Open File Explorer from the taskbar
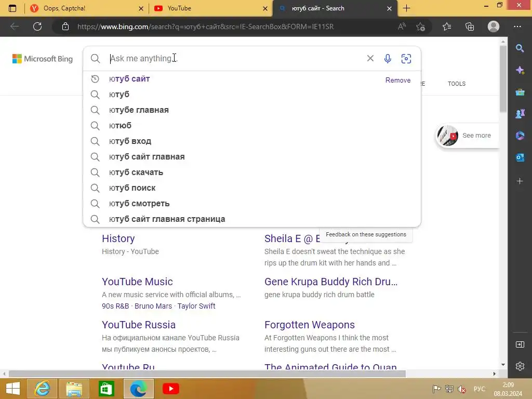Image resolution: width=532 pixels, height=399 pixels. click(74, 389)
